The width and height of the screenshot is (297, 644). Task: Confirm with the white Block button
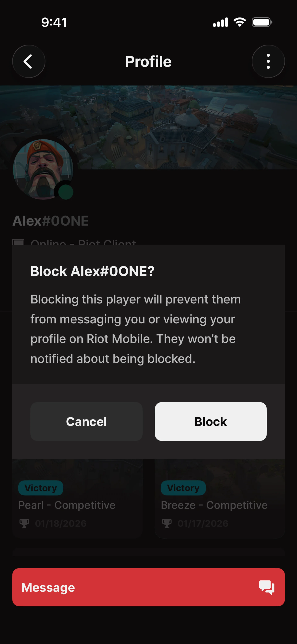[x=211, y=421]
